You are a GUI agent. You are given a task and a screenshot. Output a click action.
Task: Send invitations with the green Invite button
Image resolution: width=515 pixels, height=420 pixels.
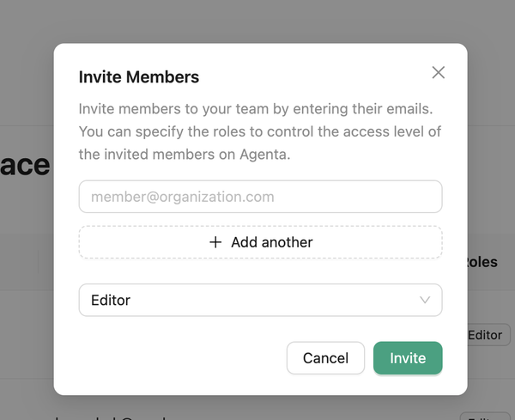(x=408, y=358)
